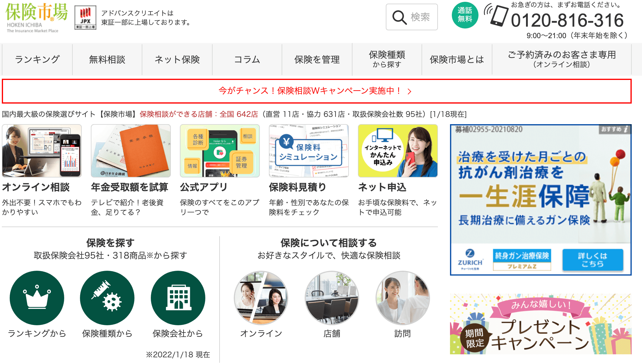The width and height of the screenshot is (642, 364).
Task: Select 店舗 consultation circle image
Action: (332, 298)
